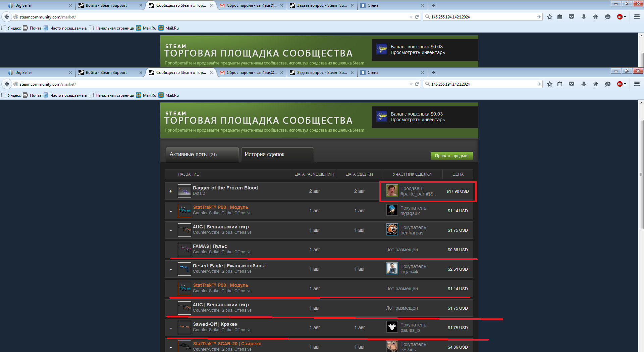Click the $17.90 USD price
Screen dimensions: 644x352
458,191
